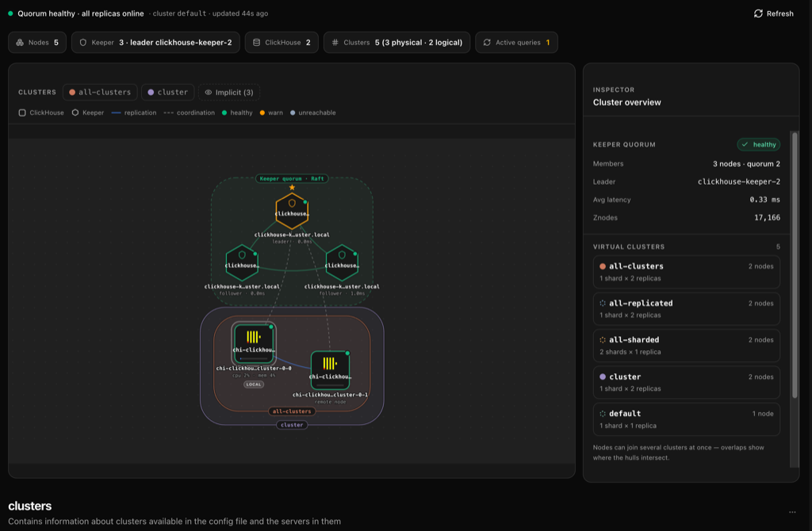Select the chi-clickhouse cluster-0-0 local node
The width and height of the screenshot is (812, 531).
(x=253, y=342)
